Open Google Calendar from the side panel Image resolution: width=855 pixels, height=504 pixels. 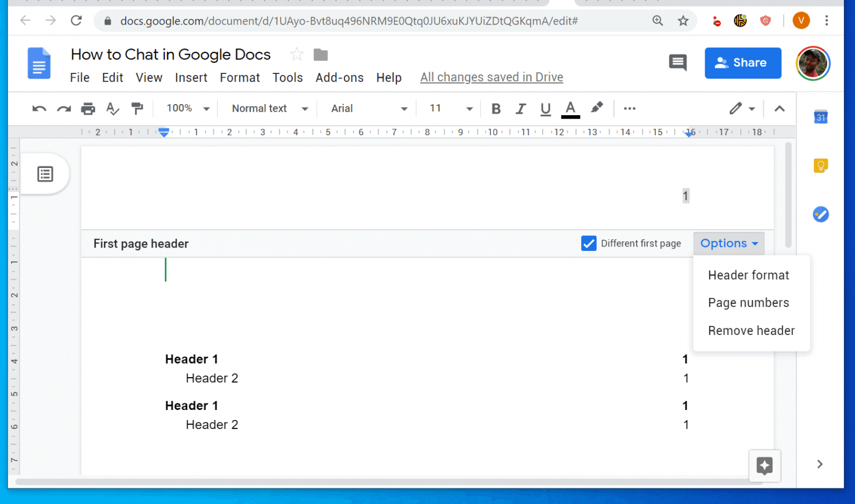[820, 117]
